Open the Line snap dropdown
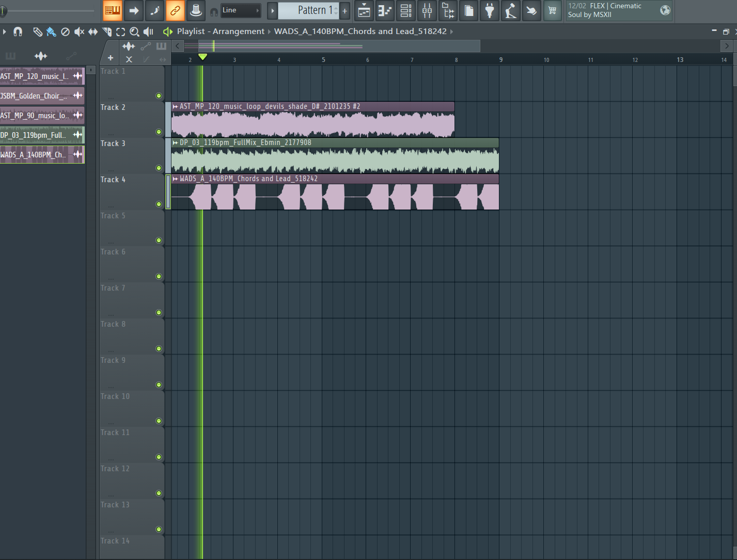Image resolution: width=737 pixels, height=560 pixels. click(241, 10)
